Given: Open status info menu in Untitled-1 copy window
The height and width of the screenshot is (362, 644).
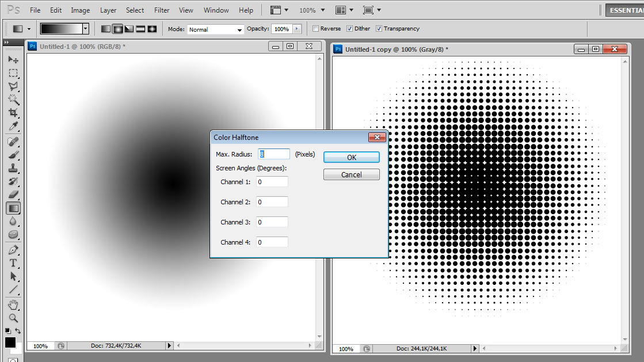Looking at the screenshot, I should click(x=475, y=348).
